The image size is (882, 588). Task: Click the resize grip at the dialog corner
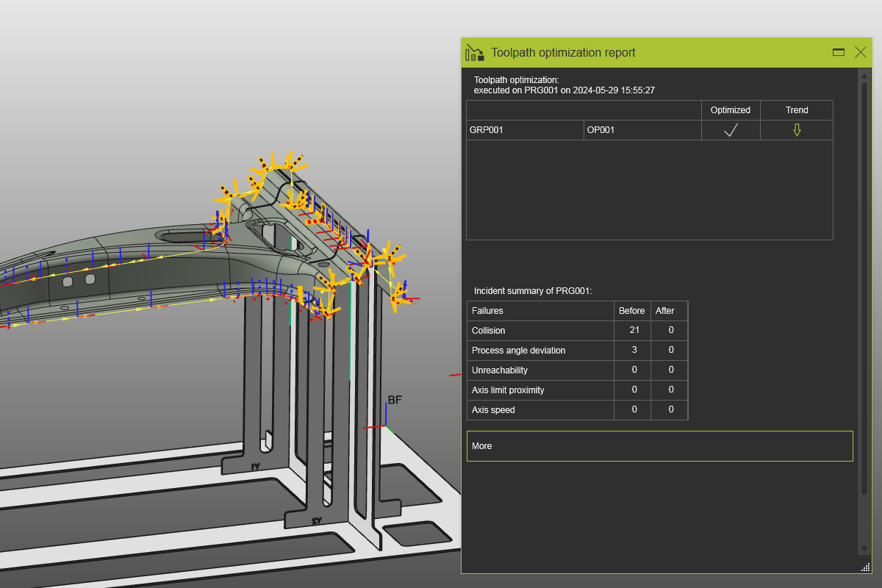866,567
